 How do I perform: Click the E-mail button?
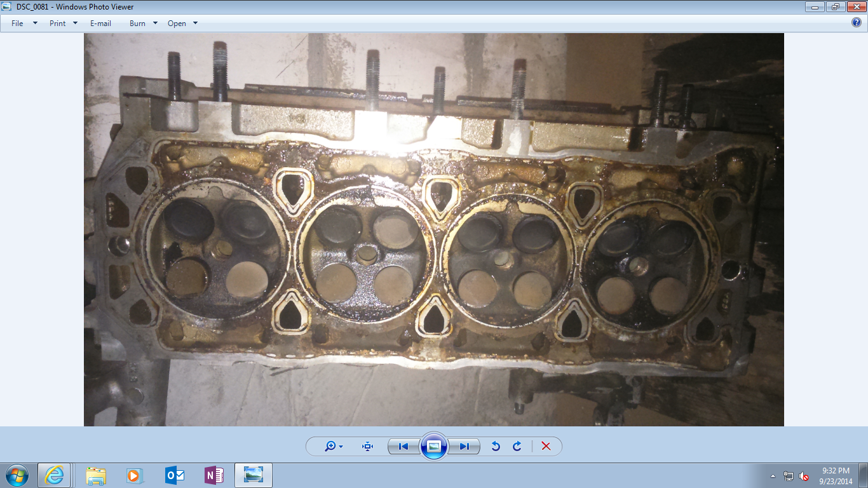coord(100,24)
